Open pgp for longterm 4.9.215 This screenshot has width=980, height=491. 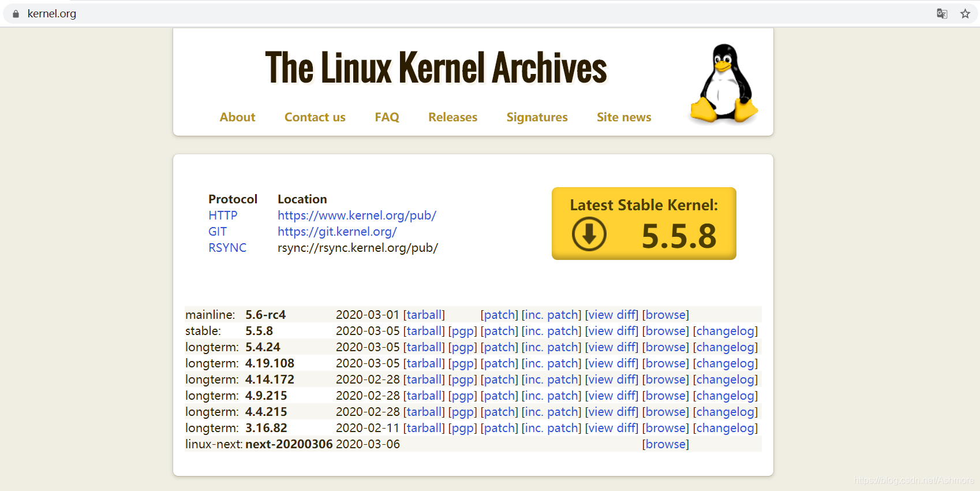click(463, 396)
